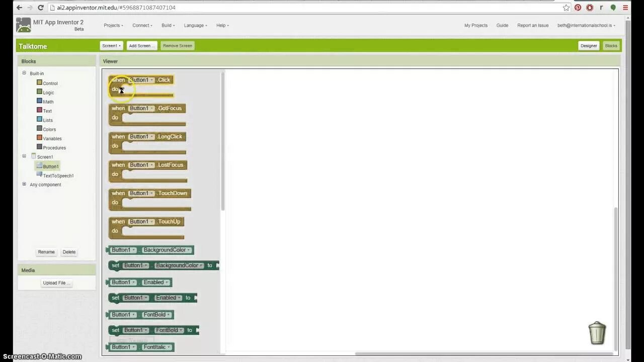Click the MIT App Inventor android logo
This screenshot has height=362, width=644.
point(23,25)
